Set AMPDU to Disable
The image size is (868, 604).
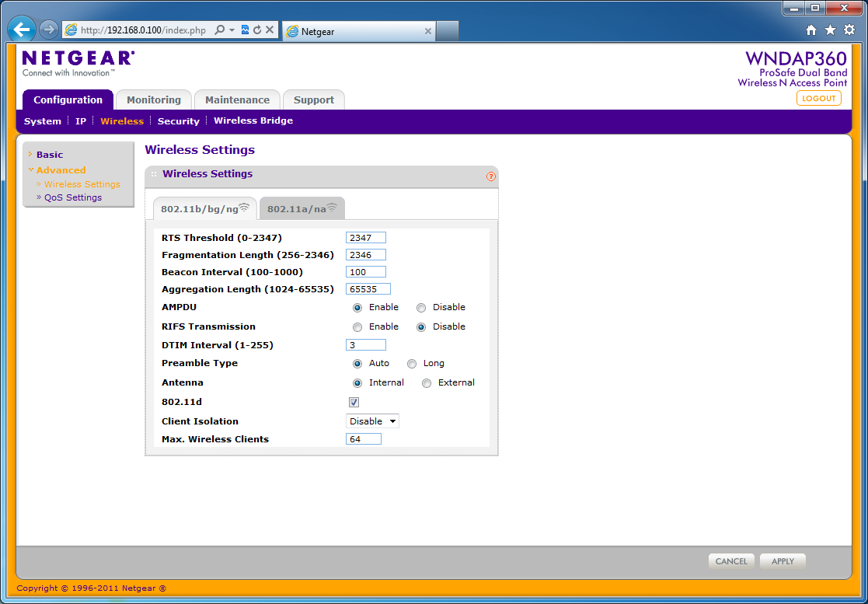coord(421,308)
